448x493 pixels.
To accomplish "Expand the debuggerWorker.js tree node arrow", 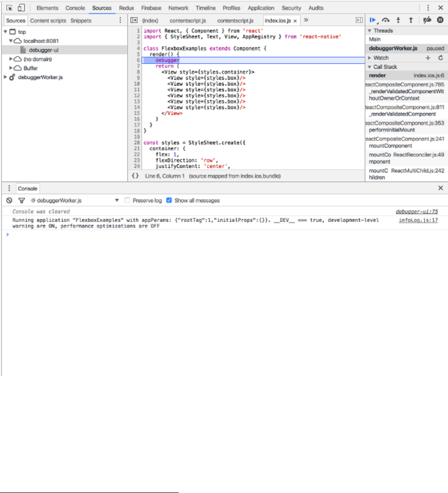I will point(5,77).
